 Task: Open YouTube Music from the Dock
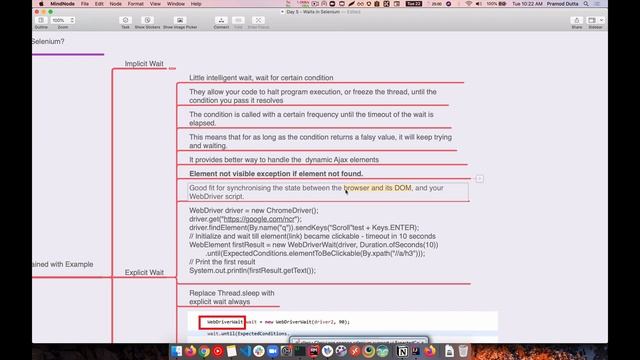click(218, 351)
